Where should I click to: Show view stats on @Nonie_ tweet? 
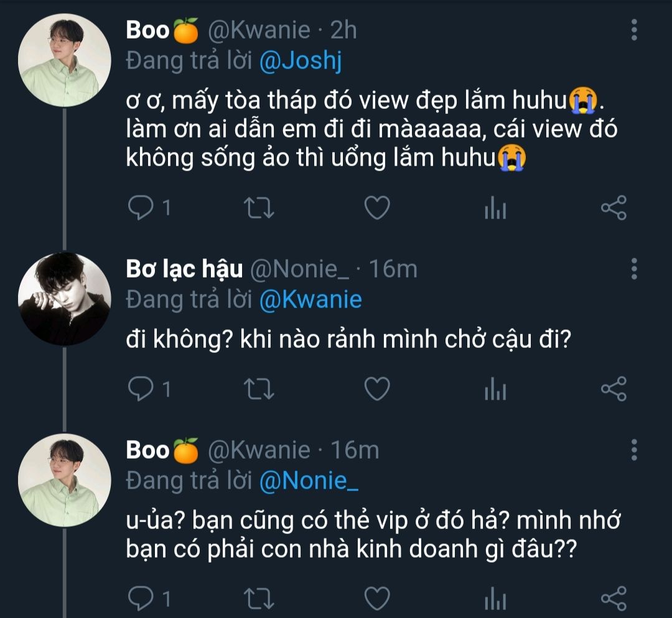495,389
